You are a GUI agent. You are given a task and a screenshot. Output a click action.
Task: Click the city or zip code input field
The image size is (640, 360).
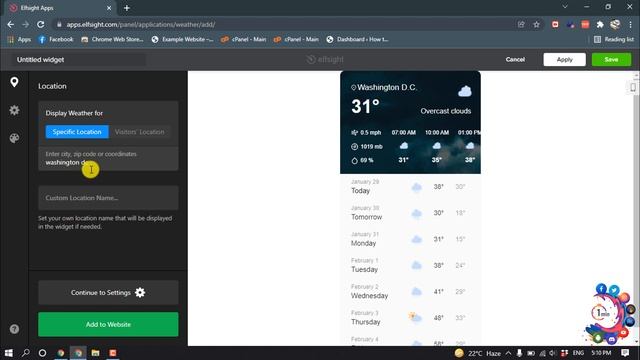[x=108, y=158]
